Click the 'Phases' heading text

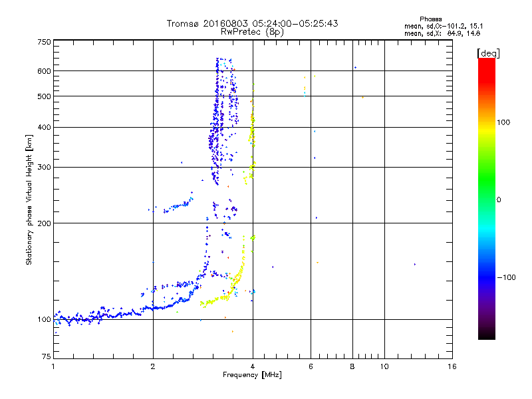click(430, 19)
